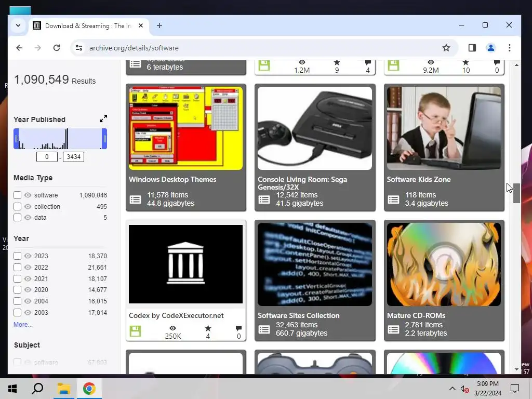Click Windows Desktop Themes thumbnail image

tap(185, 128)
